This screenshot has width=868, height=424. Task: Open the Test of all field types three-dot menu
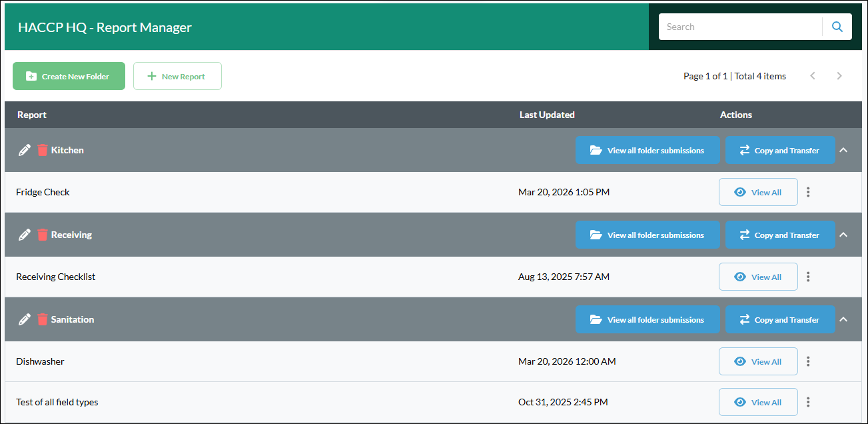click(808, 402)
